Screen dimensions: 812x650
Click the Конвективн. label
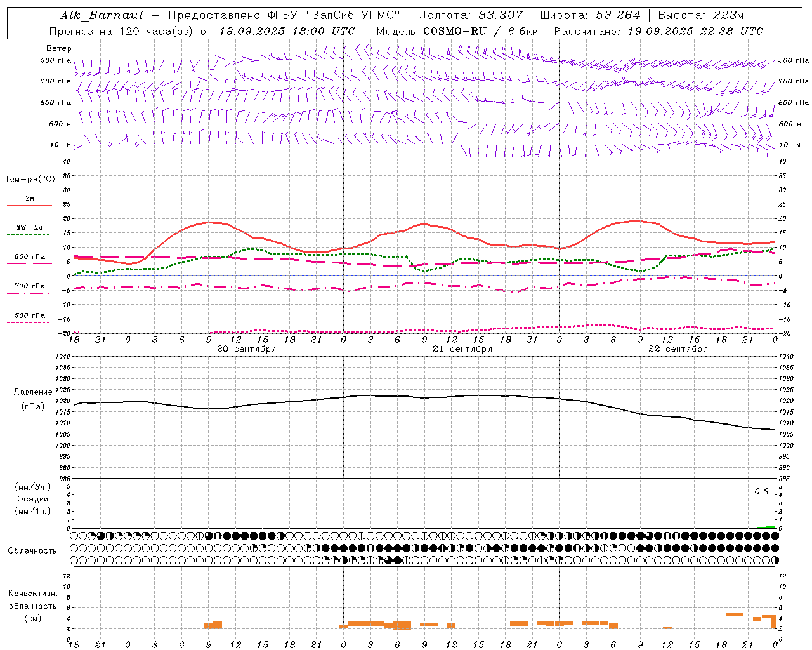(33, 594)
